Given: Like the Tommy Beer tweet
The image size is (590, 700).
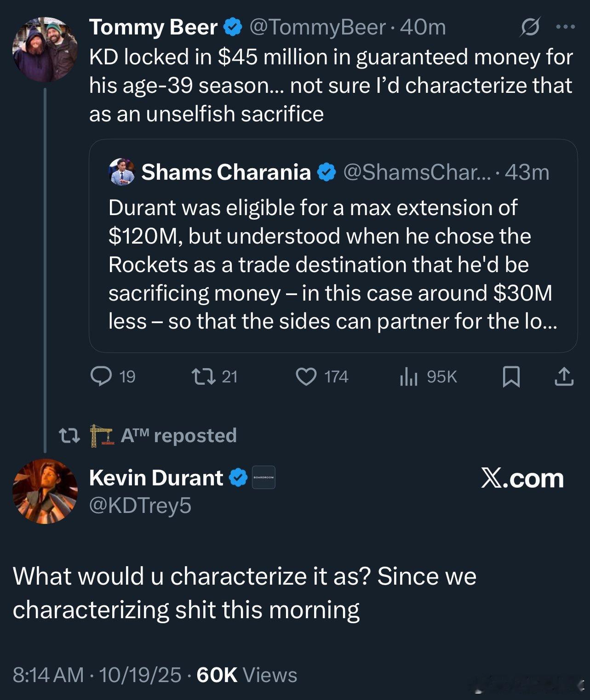Looking at the screenshot, I should (x=306, y=376).
